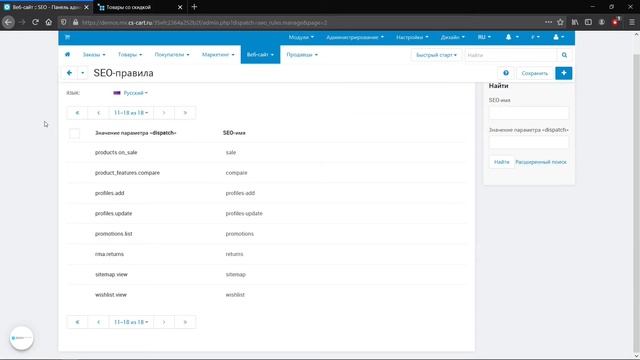Jump to first page in bottom pagination
This screenshot has width=640, height=360.
[x=77, y=322]
